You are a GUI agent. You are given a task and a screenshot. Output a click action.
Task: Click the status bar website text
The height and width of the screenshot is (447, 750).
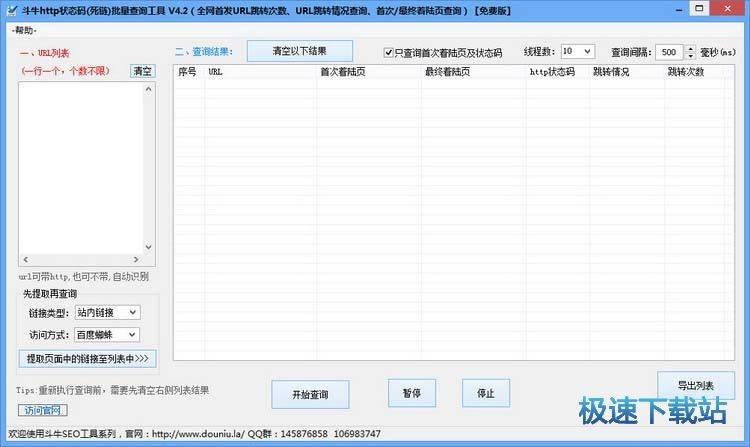click(x=198, y=434)
